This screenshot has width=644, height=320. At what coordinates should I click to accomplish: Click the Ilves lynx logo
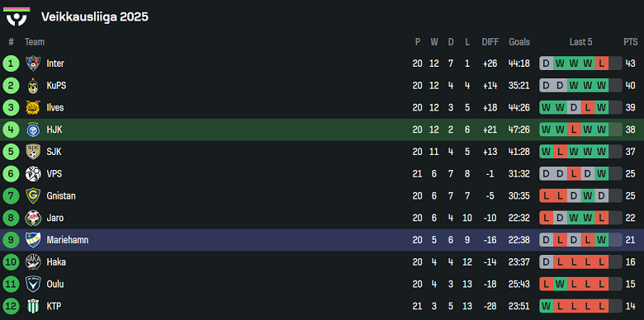point(33,107)
